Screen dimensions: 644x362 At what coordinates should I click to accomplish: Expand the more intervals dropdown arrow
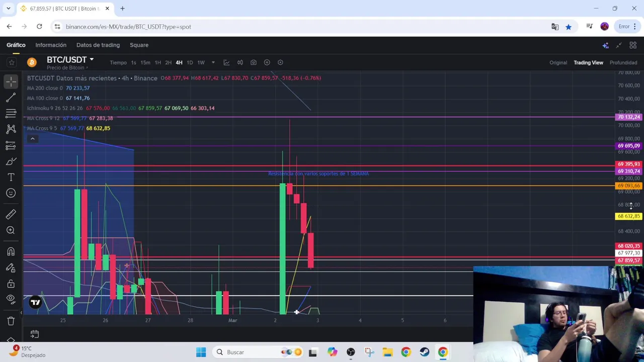click(x=213, y=62)
